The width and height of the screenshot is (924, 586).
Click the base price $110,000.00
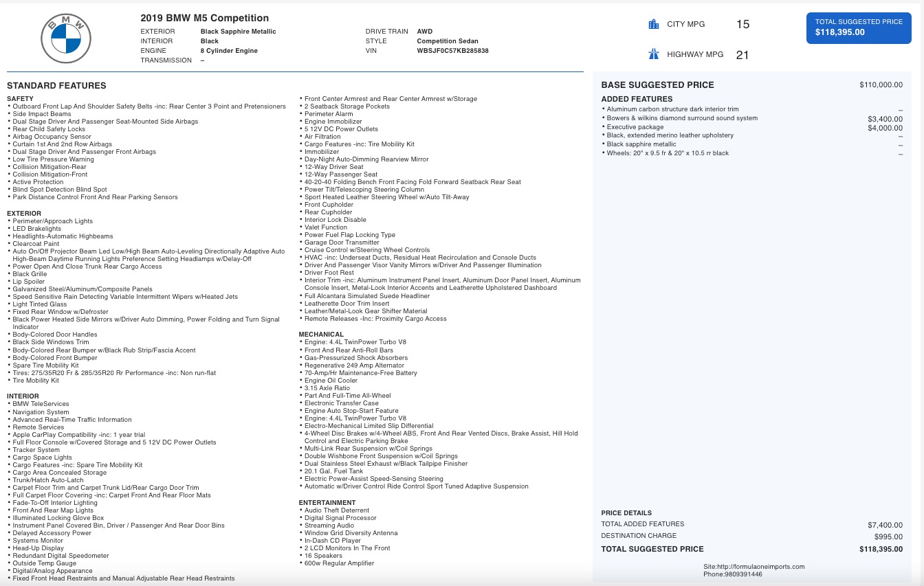click(881, 84)
